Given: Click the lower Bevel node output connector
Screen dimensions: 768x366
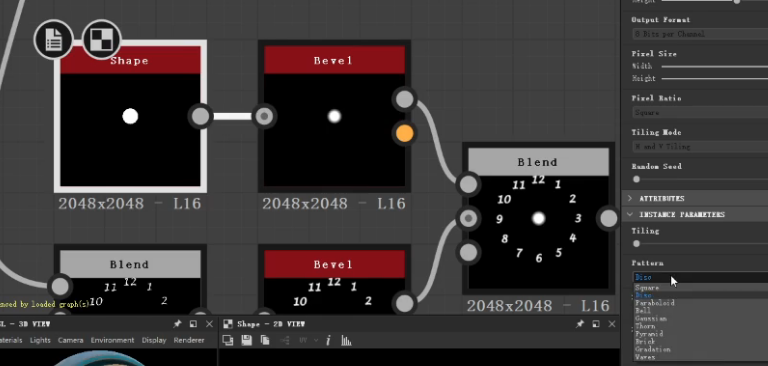Looking at the screenshot, I should (405, 303).
